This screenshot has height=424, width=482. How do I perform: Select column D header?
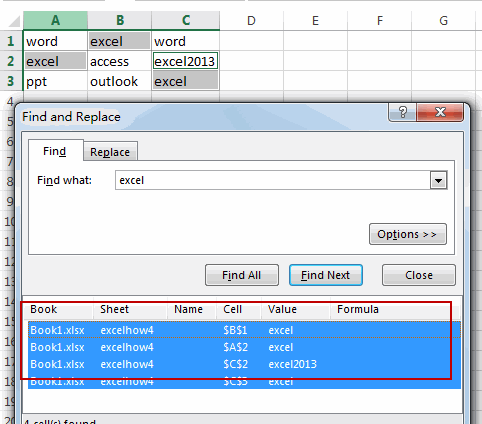251,21
